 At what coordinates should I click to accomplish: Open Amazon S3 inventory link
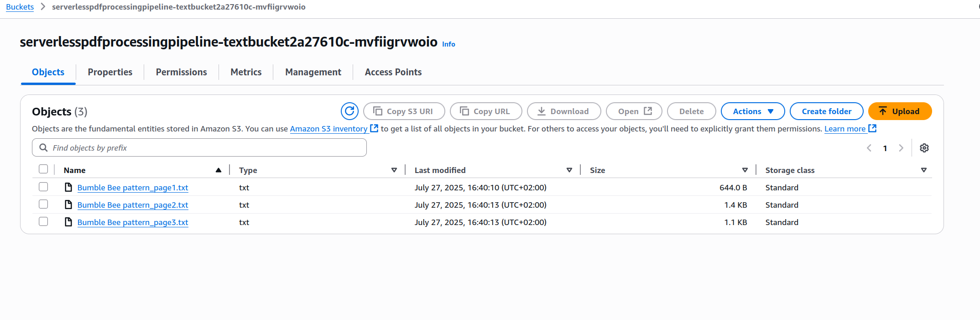pos(328,129)
